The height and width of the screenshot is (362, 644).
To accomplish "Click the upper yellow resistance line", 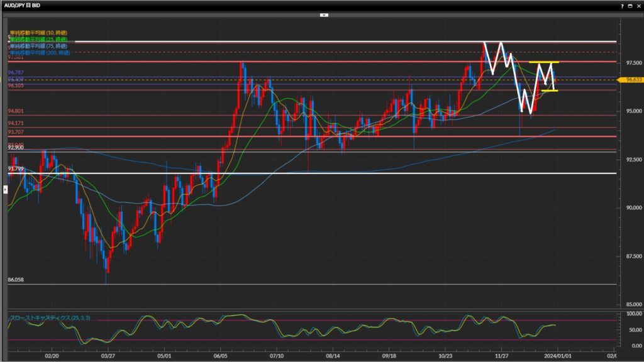I will [543, 62].
